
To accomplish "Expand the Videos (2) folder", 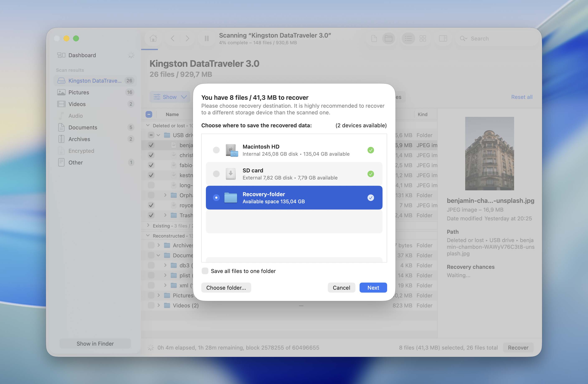I will click(x=158, y=305).
